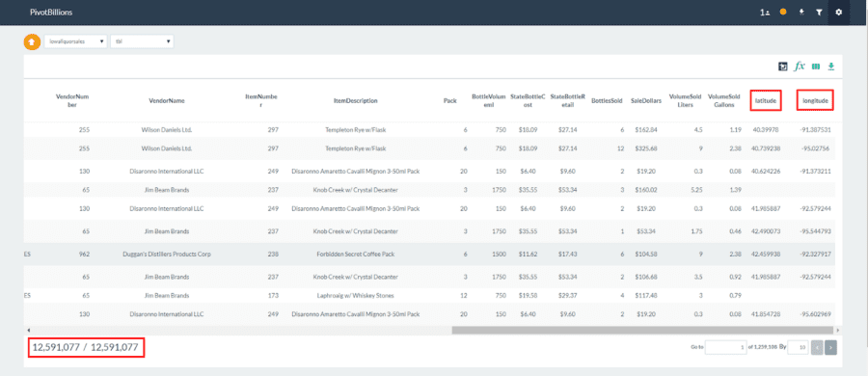Click the pivot table icon beside fx
This screenshot has width=868, height=376.
click(x=783, y=67)
